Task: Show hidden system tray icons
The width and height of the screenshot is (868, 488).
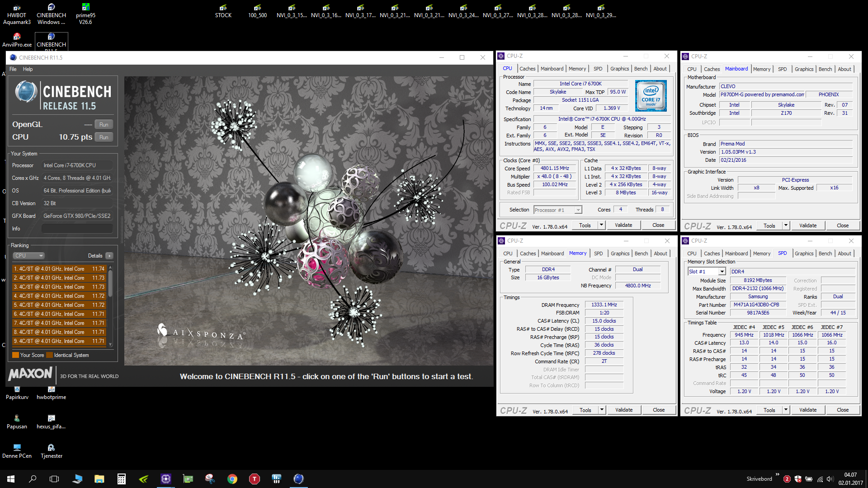Action: click(777, 474)
